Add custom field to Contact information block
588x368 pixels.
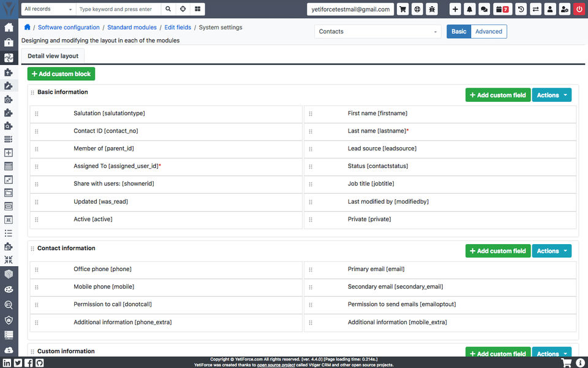click(498, 251)
